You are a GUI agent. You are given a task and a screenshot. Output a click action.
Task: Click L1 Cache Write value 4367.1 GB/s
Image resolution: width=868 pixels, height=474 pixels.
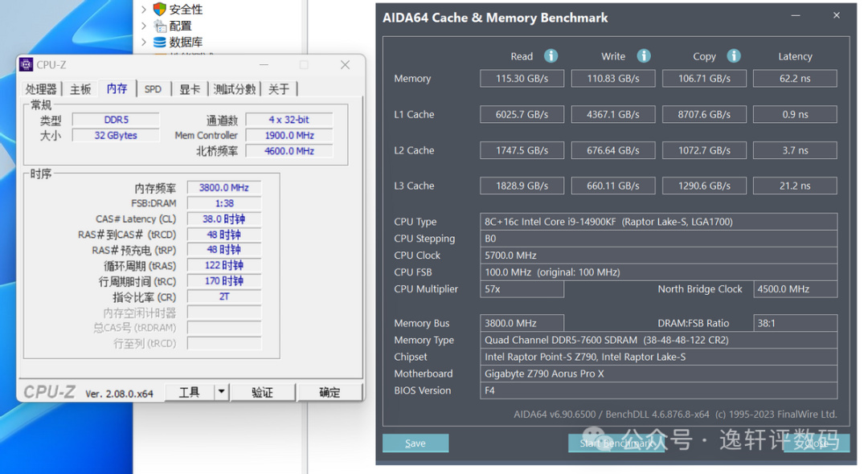[x=613, y=115]
